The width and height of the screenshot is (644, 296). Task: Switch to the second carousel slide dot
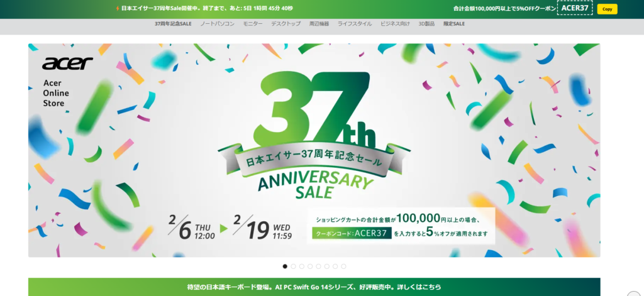293,266
